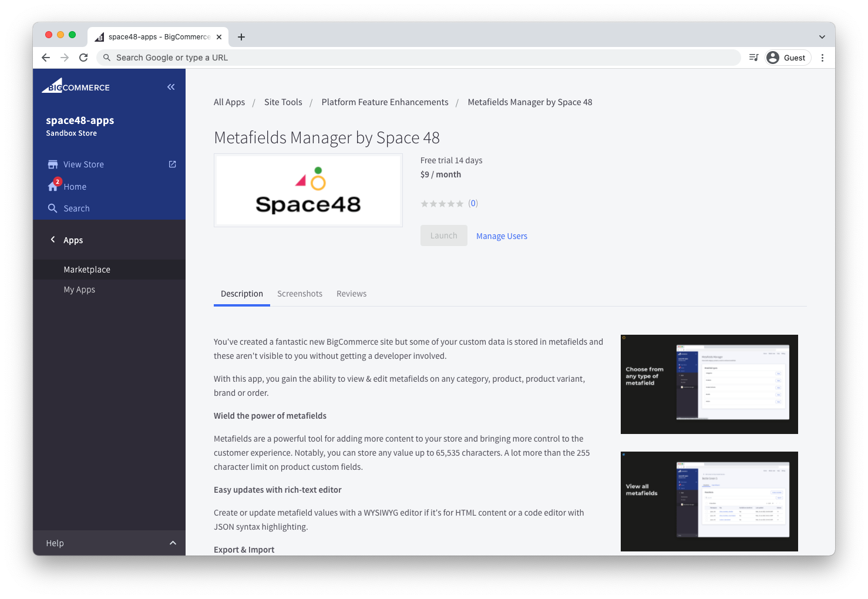Open View Store storefront icon
Image resolution: width=868 pixels, height=599 pixels.
pos(53,164)
